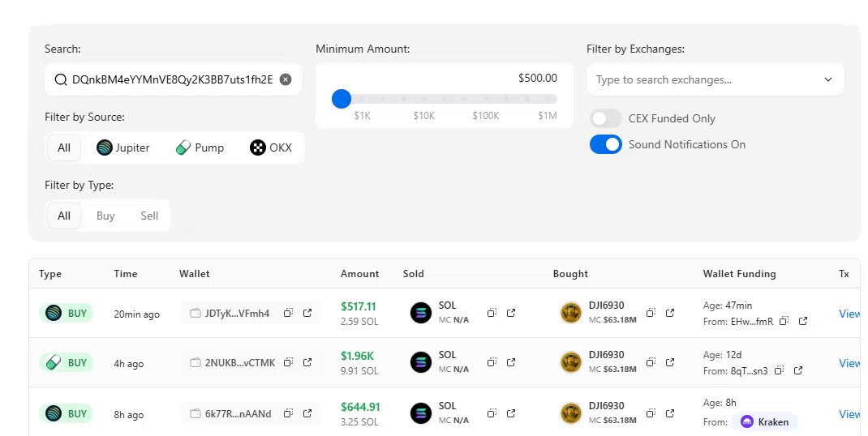The height and width of the screenshot is (436, 868).
Task: Select the All type filter
Action: tap(64, 216)
